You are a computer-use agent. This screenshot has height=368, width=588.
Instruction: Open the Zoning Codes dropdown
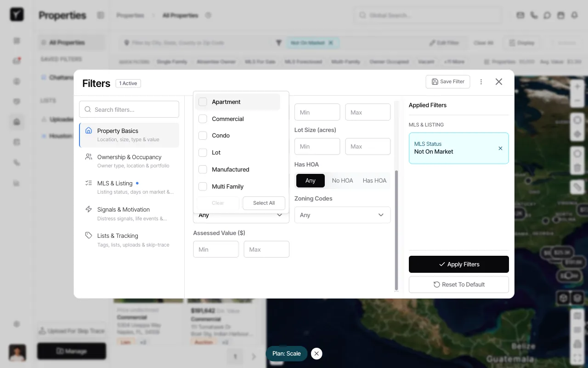point(342,215)
